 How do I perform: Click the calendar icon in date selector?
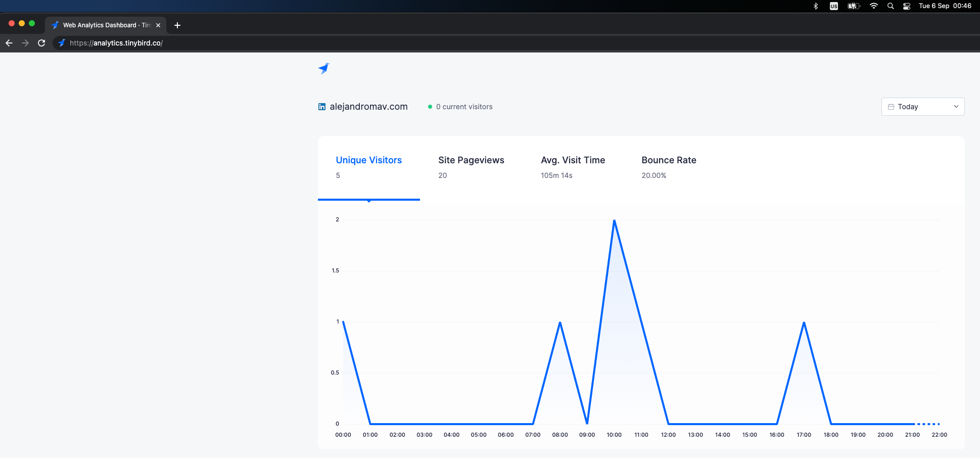tap(891, 107)
